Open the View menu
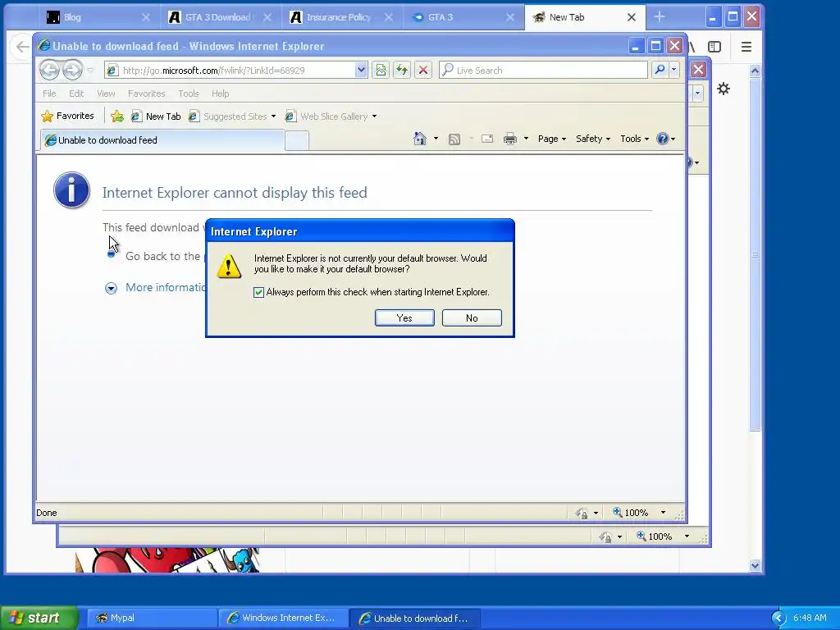The height and width of the screenshot is (630, 840). click(106, 94)
